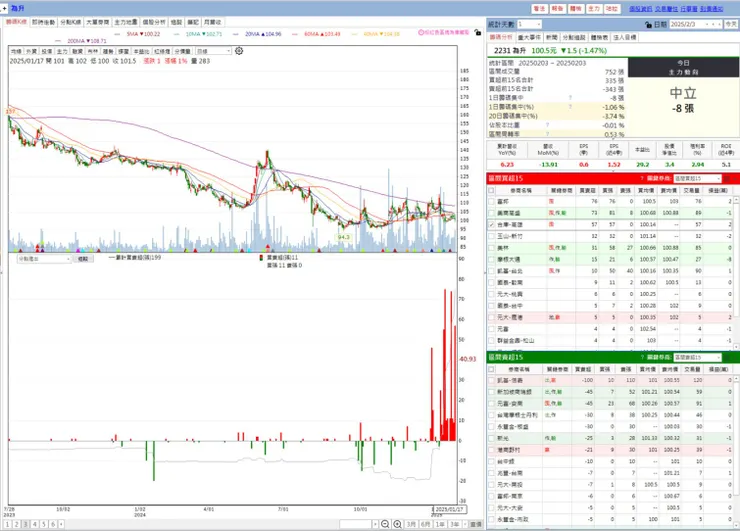
Task: Open 重大事件 tab in right panel
Action: click(x=529, y=37)
